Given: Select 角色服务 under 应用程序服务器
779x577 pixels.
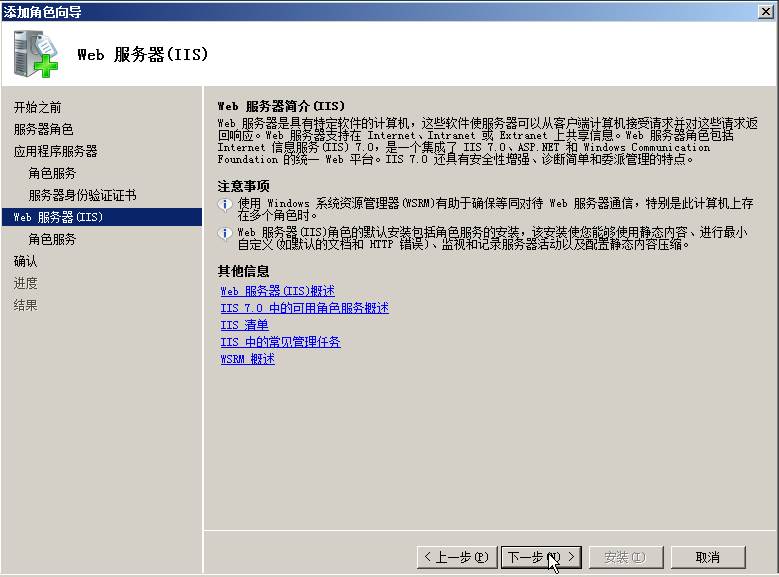Looking at the screenshot, I should pyautogui.click(x=52, y=173).
